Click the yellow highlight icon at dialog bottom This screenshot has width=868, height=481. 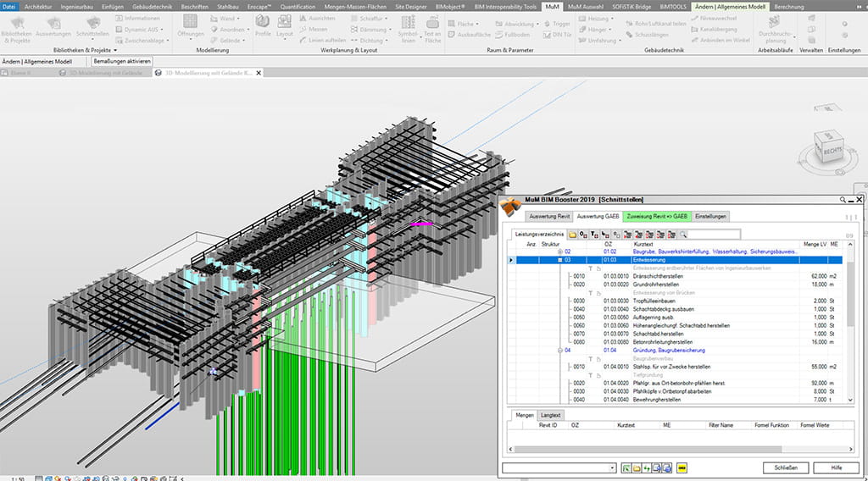[683, 467]
